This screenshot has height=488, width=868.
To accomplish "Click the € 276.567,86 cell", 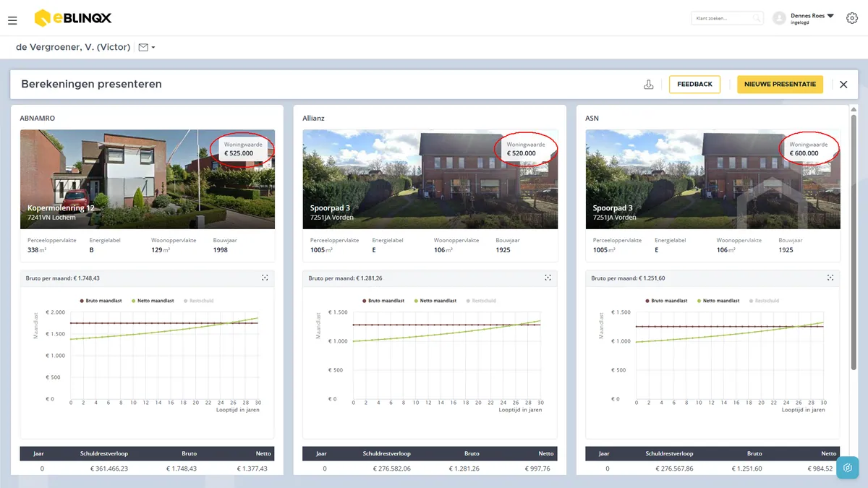I will click(x=674, y=468).
